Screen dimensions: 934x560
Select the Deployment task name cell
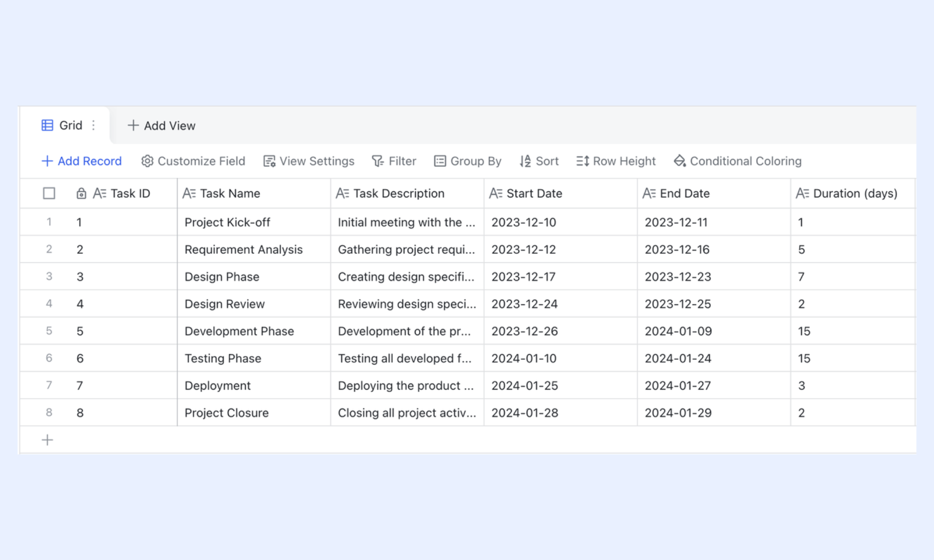tap(254, 385)
